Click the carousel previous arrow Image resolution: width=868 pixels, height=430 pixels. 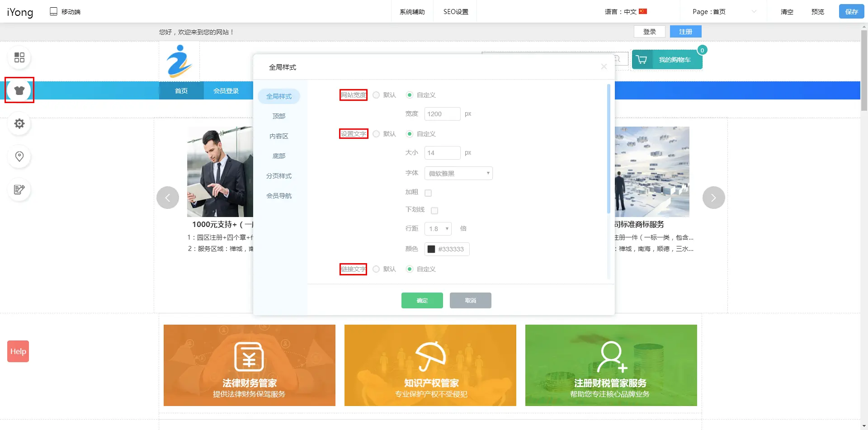pyautogui.click(x=168, y=198)
